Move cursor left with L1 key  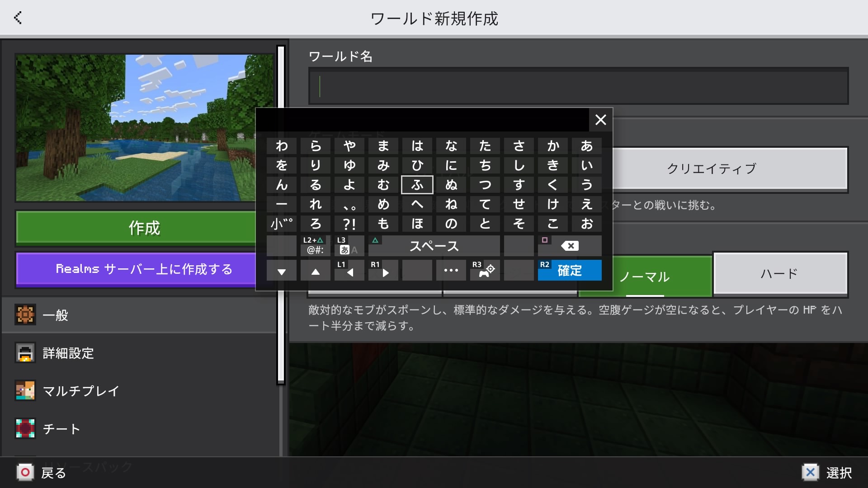(349, 270)
